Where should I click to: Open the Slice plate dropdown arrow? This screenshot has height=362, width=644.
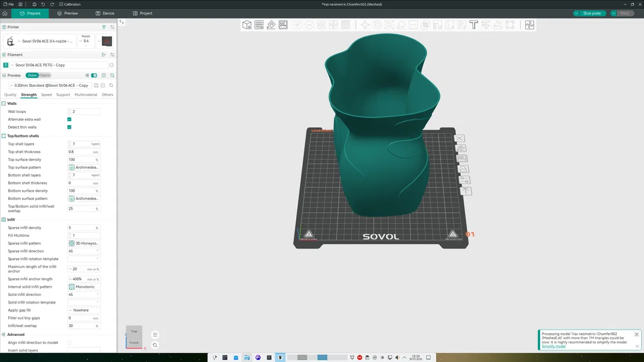click(577, 13)
